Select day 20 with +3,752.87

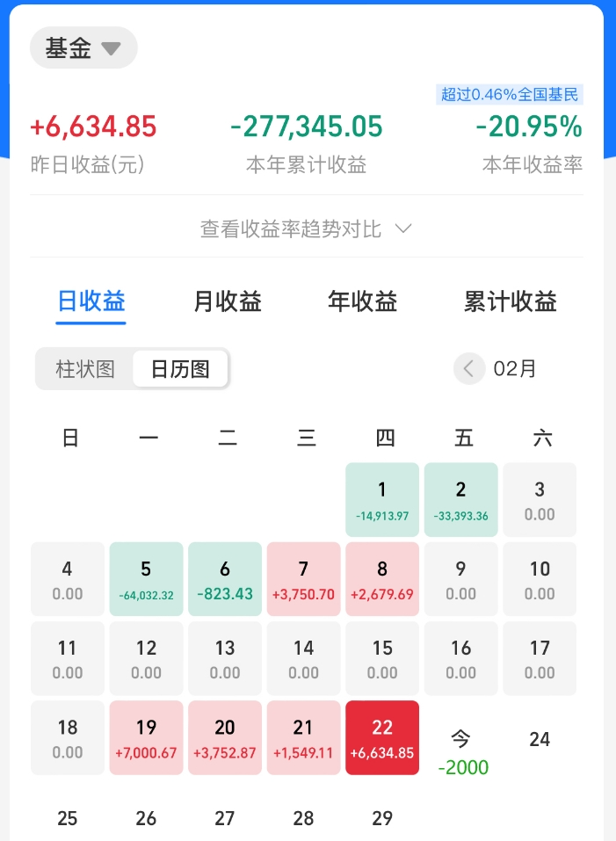click(x=225, y=738)
